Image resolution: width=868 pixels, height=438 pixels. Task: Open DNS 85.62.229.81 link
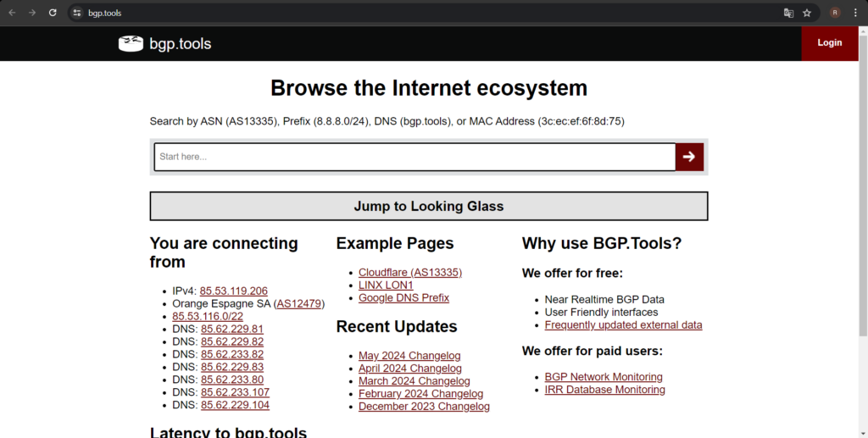point(232,329)
